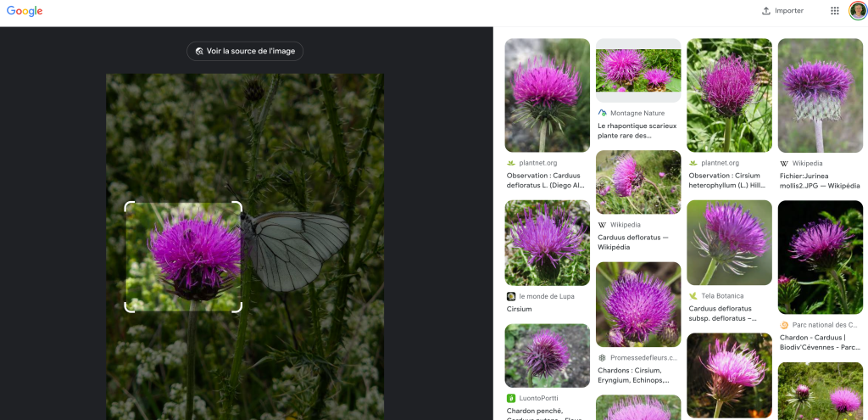Viewport: 868px width, 420px height.
Task: Click the upload icon beside Importer
Action: 766,11
